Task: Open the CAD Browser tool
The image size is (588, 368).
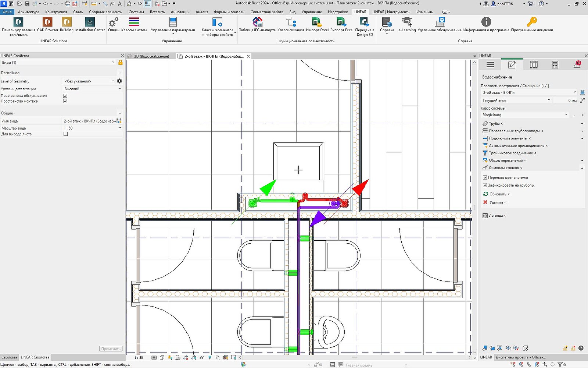Action: [47, 22]
